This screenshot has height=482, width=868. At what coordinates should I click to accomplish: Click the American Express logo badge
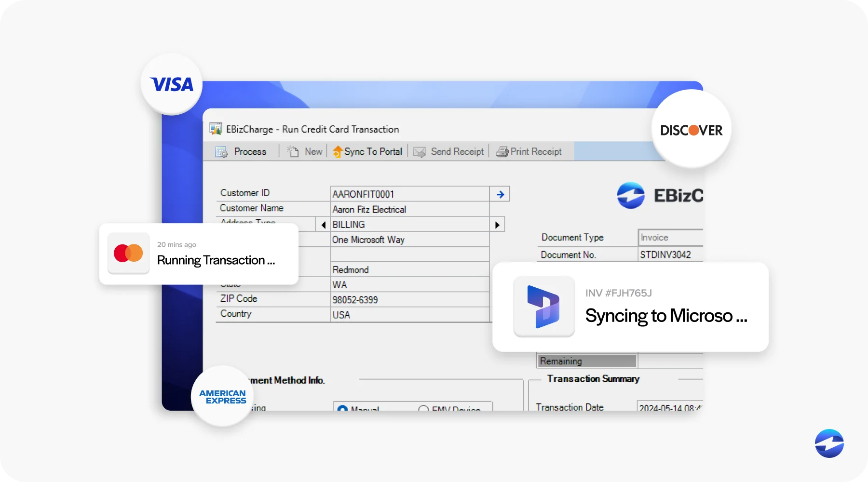point(223,396)
